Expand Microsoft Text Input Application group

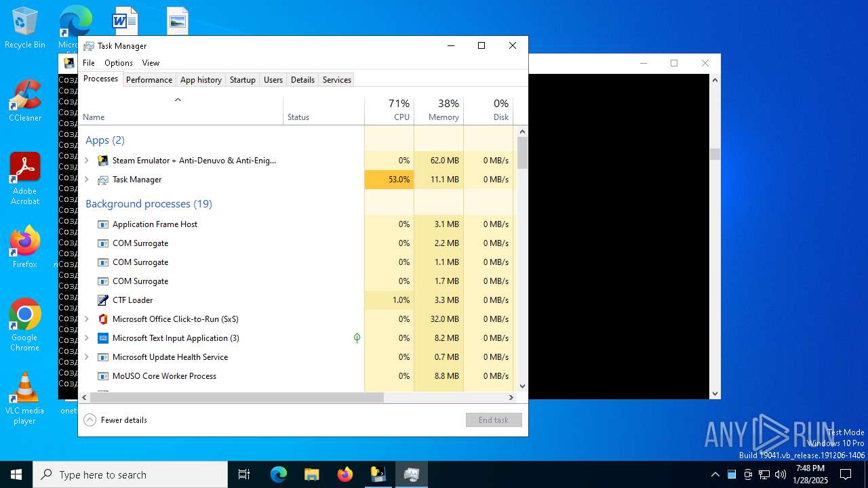pyautogui.click(x=86, y=338)
